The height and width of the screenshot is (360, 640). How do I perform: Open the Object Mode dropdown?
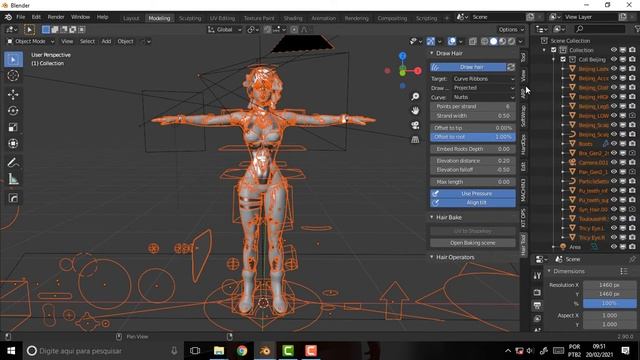[31, 41]
